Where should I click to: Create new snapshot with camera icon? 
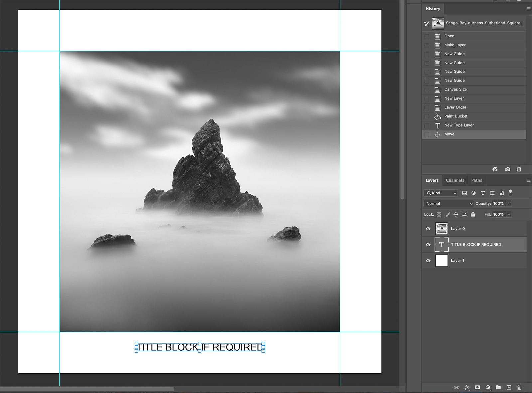point(508,169)
